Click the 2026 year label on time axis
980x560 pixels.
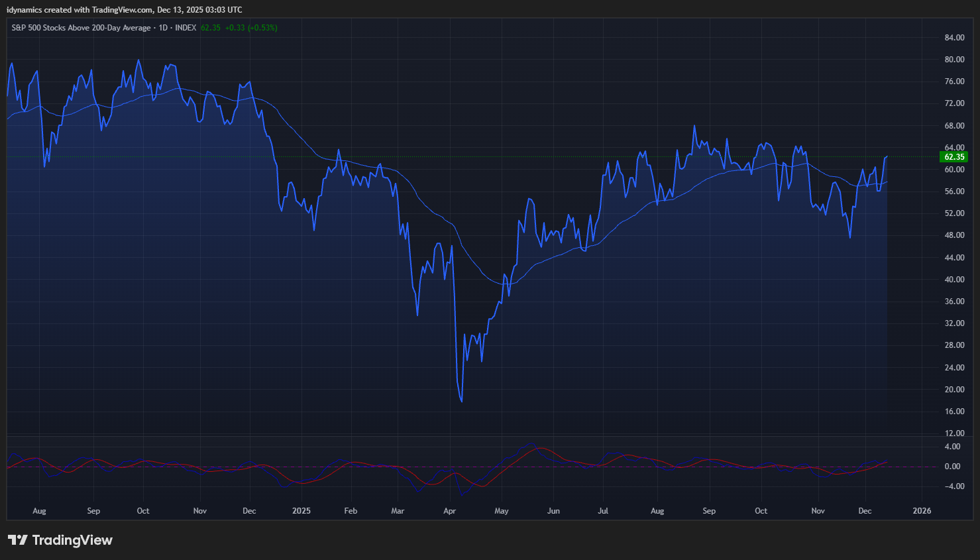point(922,511)
